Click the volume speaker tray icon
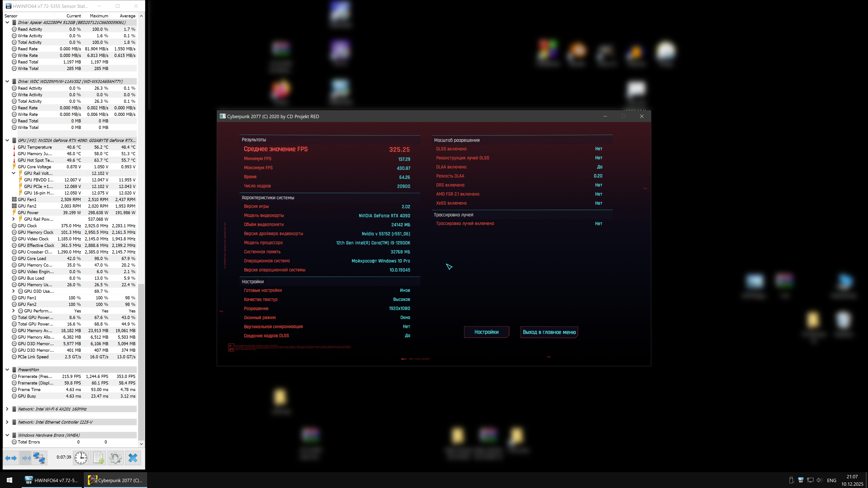The height and width of the screenshot is (488, 868). coord(819,480)
